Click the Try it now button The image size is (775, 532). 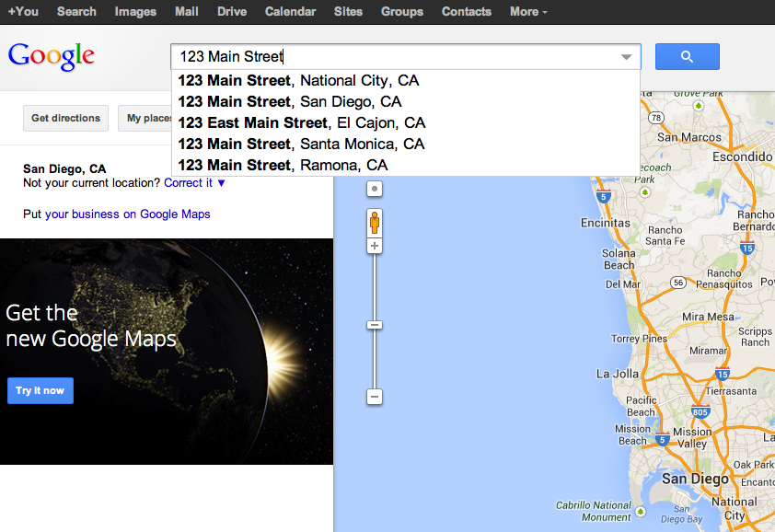(40, 390)
